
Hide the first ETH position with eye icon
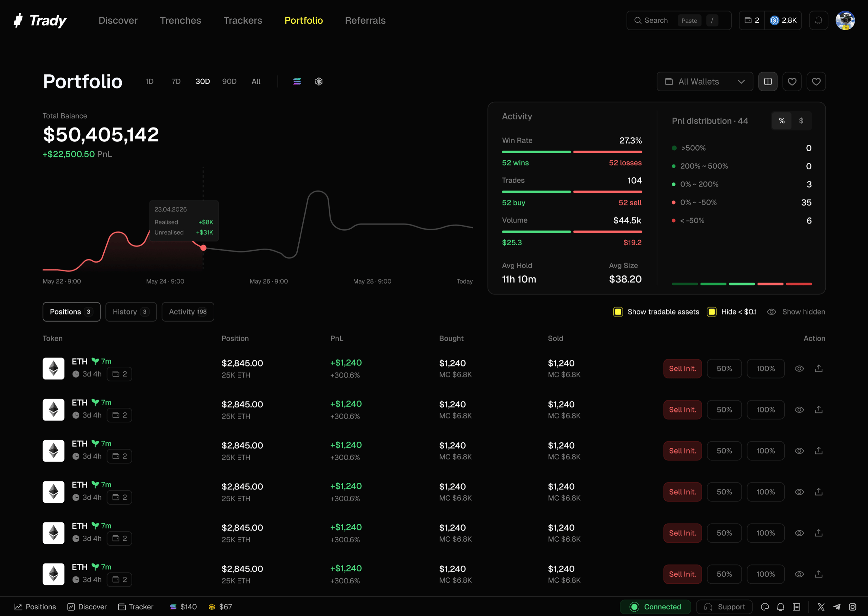(x=799, y=368)
